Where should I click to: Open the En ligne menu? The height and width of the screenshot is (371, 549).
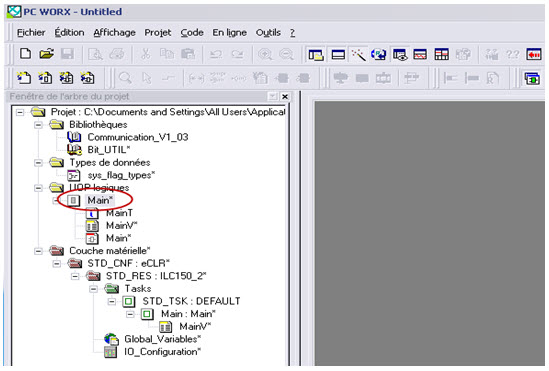[229, 33]
